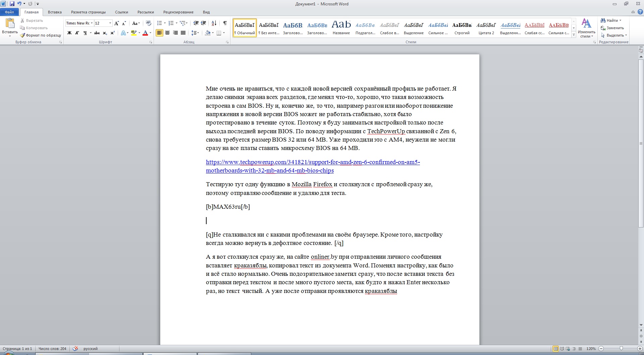Undo the last action in Quick Access toolbar
The height and width of the screenshot is (355, 644).
pos(19,4)
